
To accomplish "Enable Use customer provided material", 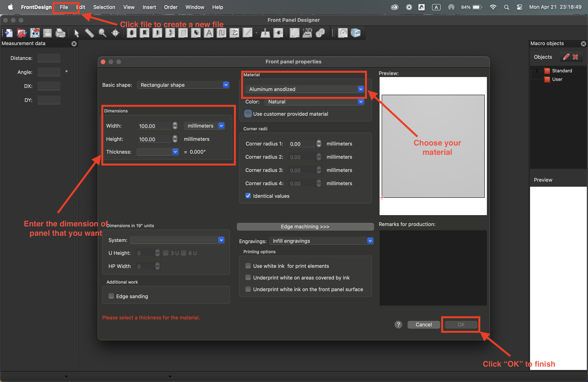I will [x=248, y=114].
